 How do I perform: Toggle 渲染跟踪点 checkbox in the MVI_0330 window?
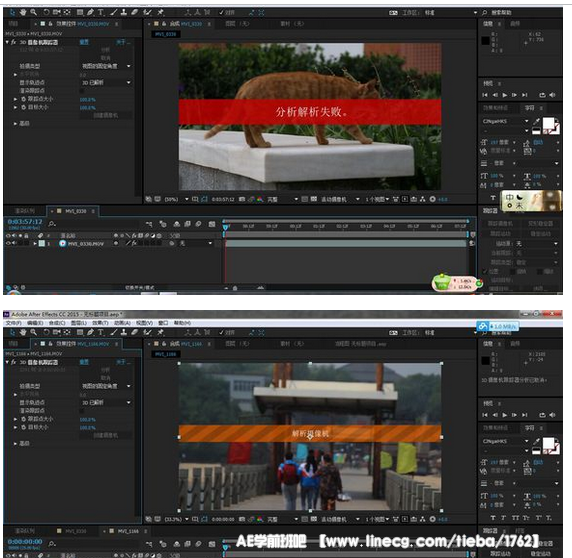[x=82, y=90]
